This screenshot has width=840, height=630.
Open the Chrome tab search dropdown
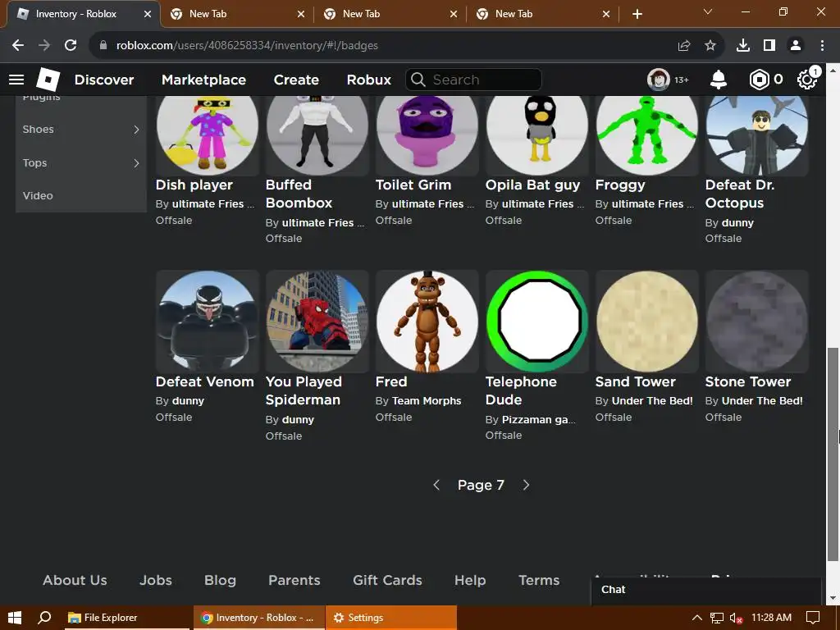pos(708,11)
